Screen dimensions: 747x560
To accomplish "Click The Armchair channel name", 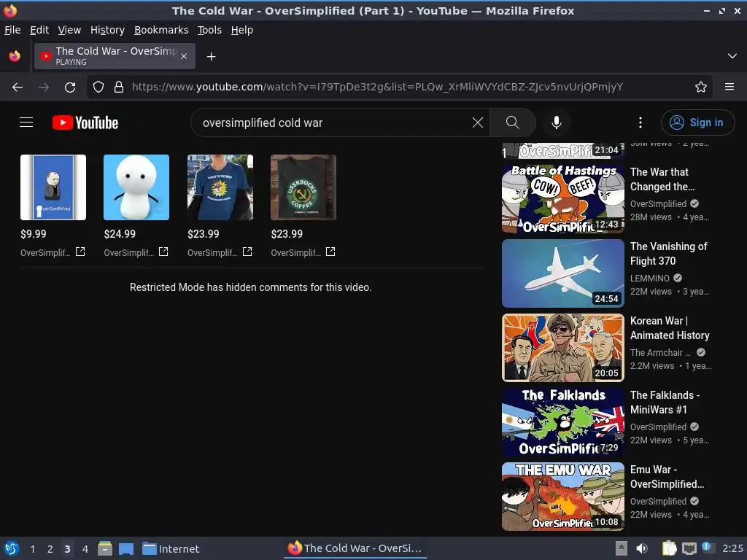I will [x=660, y=352].
